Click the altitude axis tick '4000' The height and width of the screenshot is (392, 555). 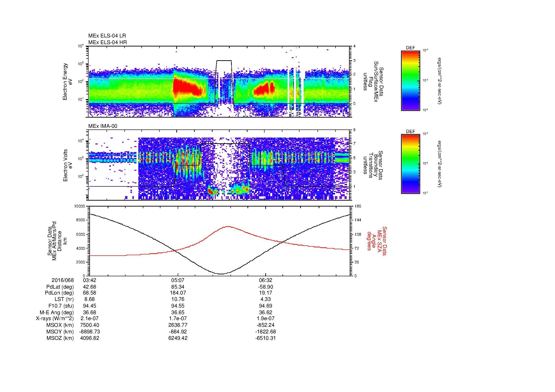pyautogui.click(x=81, y=248)
